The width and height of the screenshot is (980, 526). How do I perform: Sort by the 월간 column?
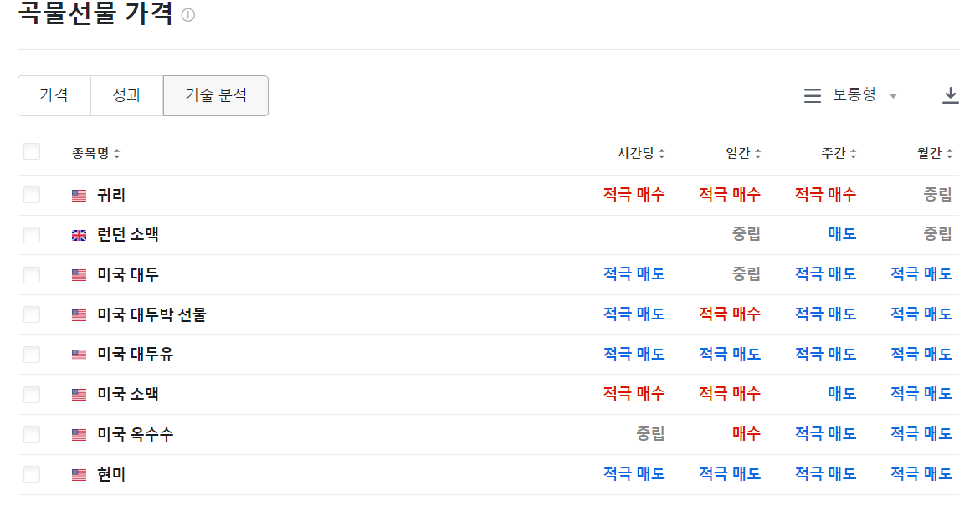click(x=934, y=153)
